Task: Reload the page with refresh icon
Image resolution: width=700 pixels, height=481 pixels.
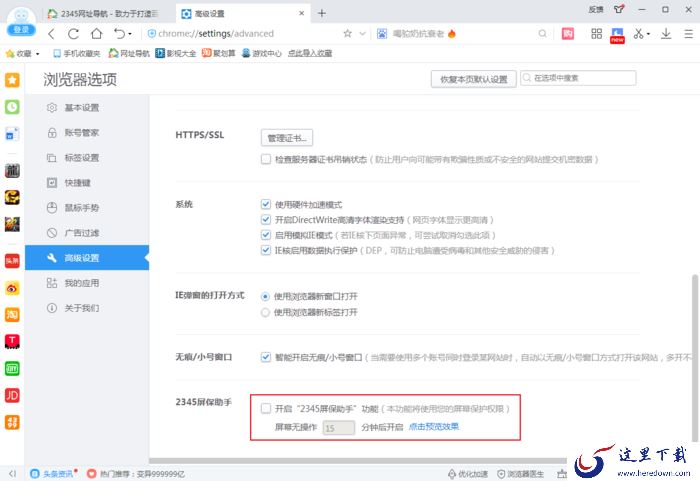Action: tap(73, 34)
